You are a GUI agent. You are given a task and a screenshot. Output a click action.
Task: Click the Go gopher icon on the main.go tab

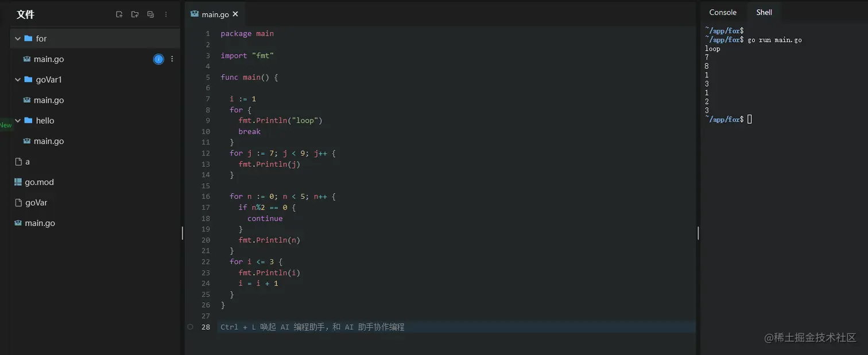click(195, 14)
